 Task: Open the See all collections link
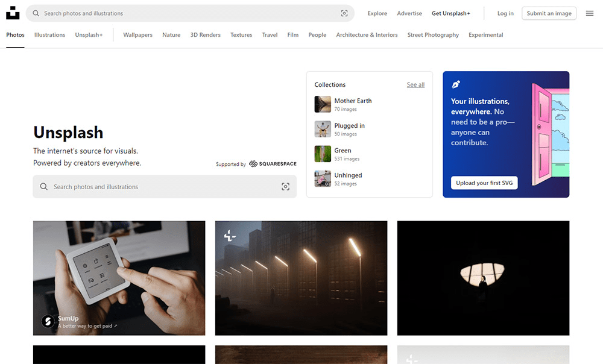pyautogui.click(x=415, y=84)
